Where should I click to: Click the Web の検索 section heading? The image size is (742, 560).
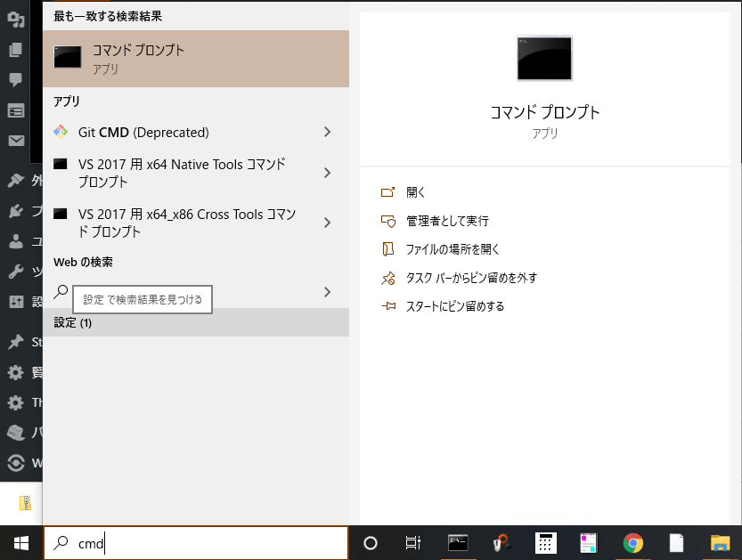point(84,262)
